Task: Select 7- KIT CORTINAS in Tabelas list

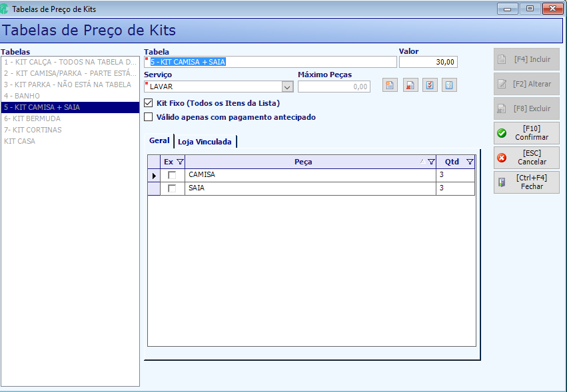Action: tap(70, 130)
